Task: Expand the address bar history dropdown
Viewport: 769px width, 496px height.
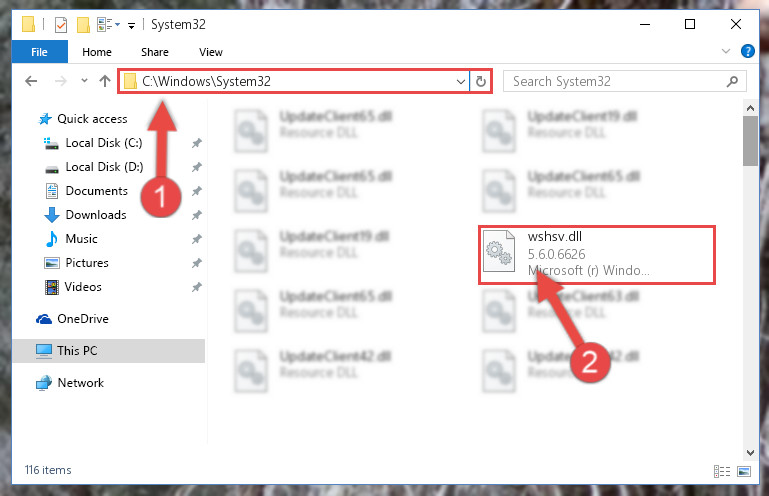Action: tap(461, 81)
